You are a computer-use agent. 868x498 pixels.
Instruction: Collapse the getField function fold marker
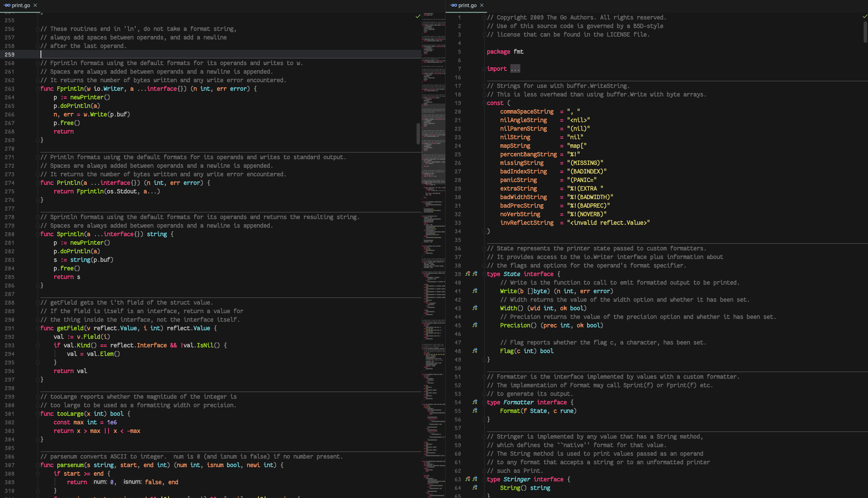[38, 328]
